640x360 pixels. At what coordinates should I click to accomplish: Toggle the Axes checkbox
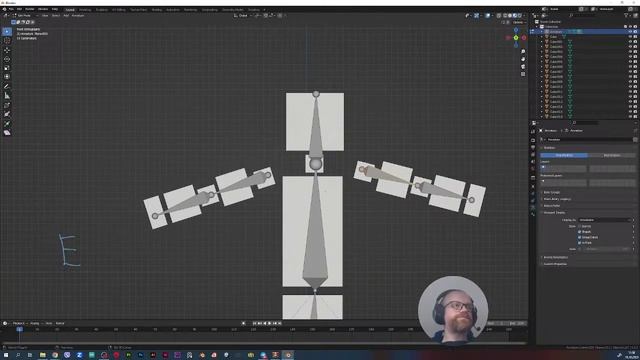point(579,249)
